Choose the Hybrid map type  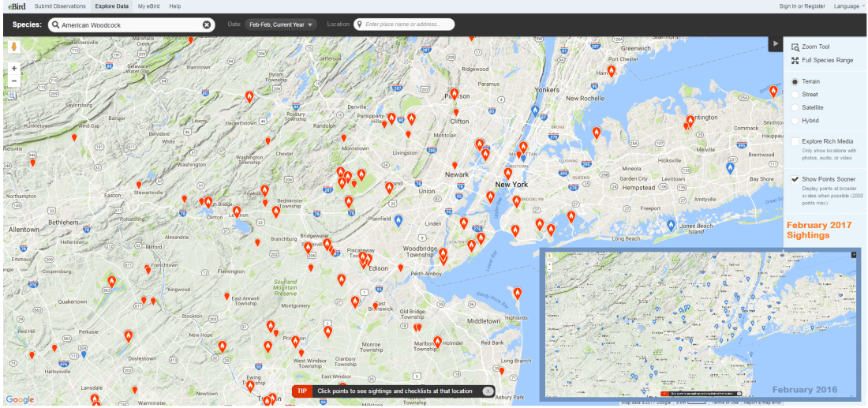[x=795, y=121]
